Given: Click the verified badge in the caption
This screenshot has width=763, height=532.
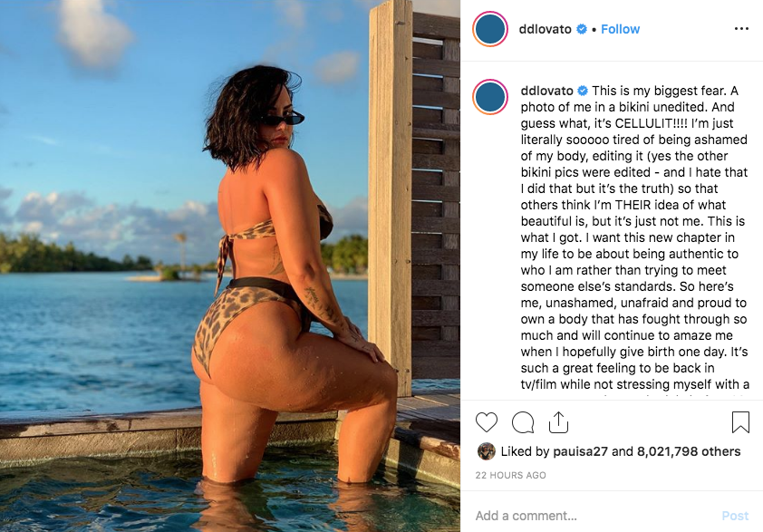Looking at the screenshot, I should click(x=583, y=91).
